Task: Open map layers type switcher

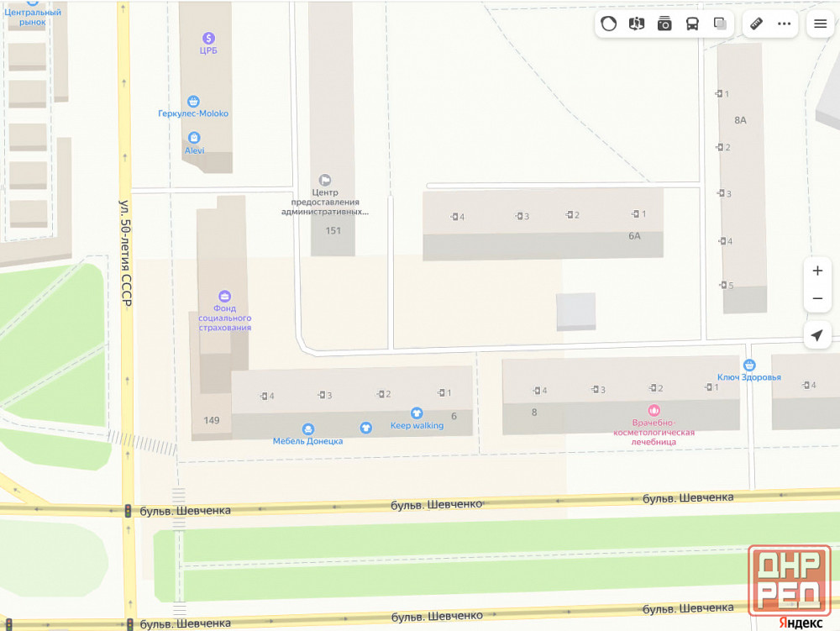Action: 720,24
